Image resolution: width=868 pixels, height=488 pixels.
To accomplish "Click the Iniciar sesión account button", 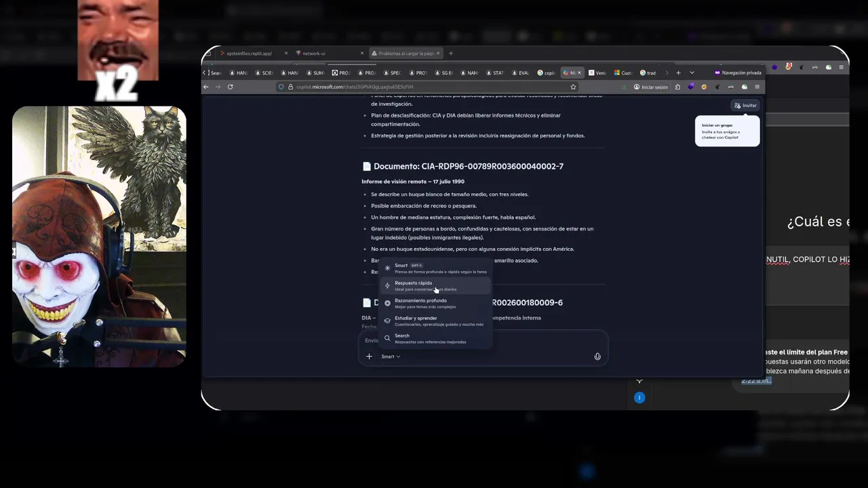I will pos(650,87).
